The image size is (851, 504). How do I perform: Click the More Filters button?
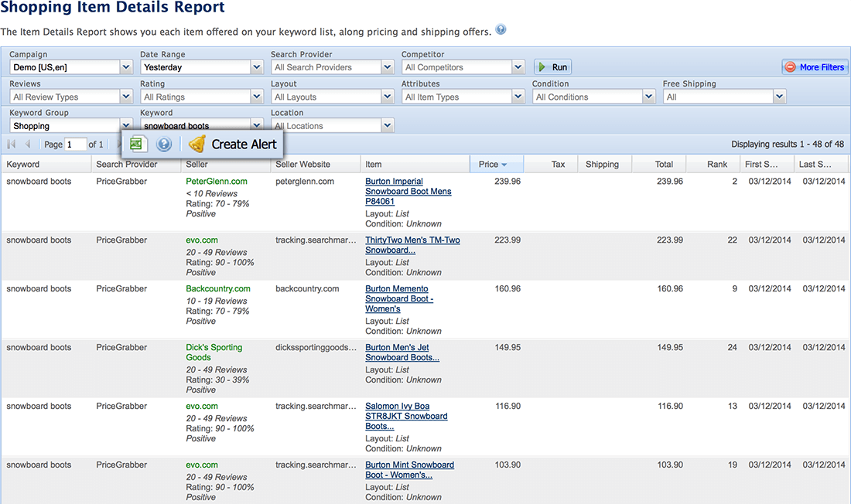pos(815,67)
